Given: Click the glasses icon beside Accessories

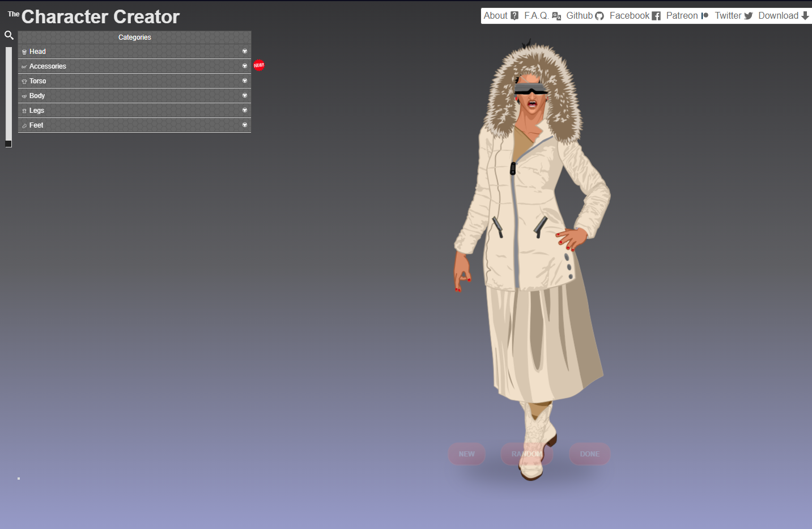Looking at the screenshot, I should (x=24, y=66).
